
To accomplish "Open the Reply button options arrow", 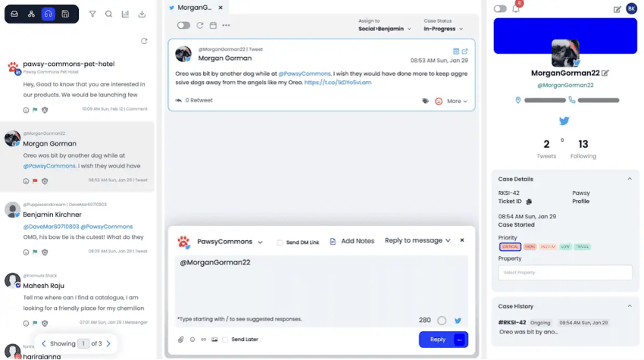I will (x=460, y=340).
